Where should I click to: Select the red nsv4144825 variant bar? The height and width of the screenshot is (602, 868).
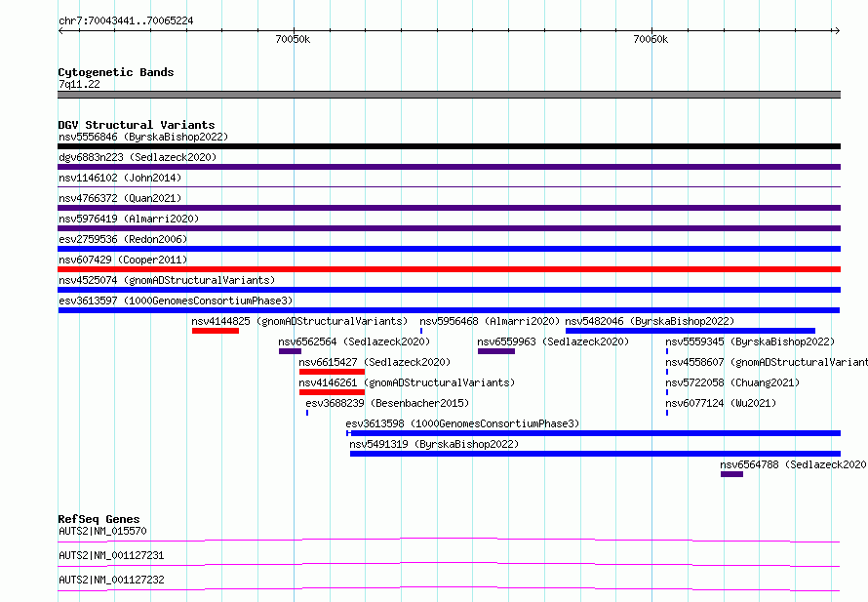(x=216, y=331)
